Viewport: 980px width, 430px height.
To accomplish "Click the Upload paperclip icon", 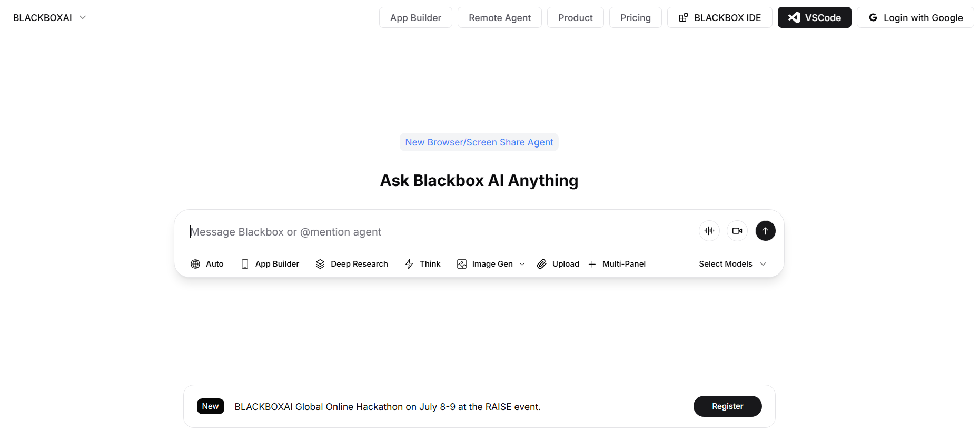I will click(541, 264).
